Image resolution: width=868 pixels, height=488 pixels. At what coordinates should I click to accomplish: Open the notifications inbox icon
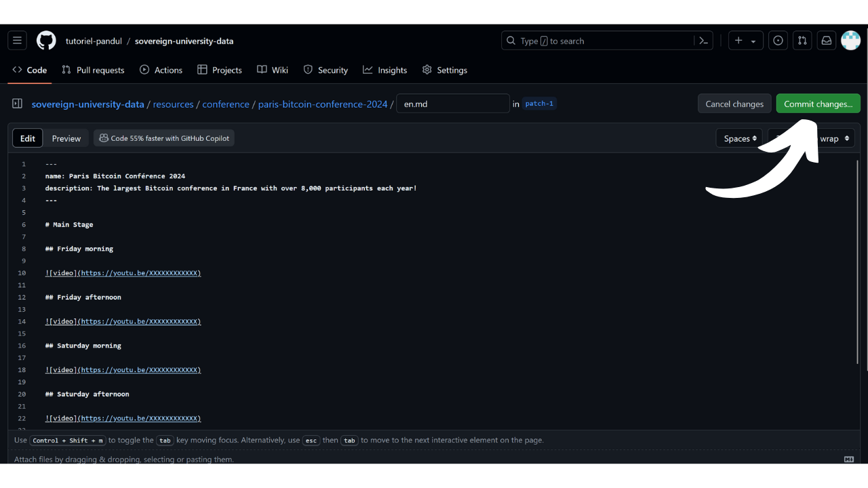point(826,41)
